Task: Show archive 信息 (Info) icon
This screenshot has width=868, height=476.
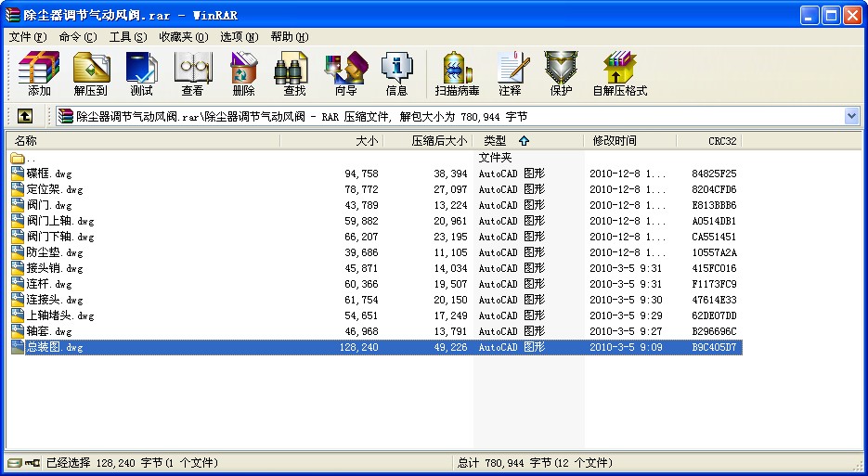Action: coord(396,73)
